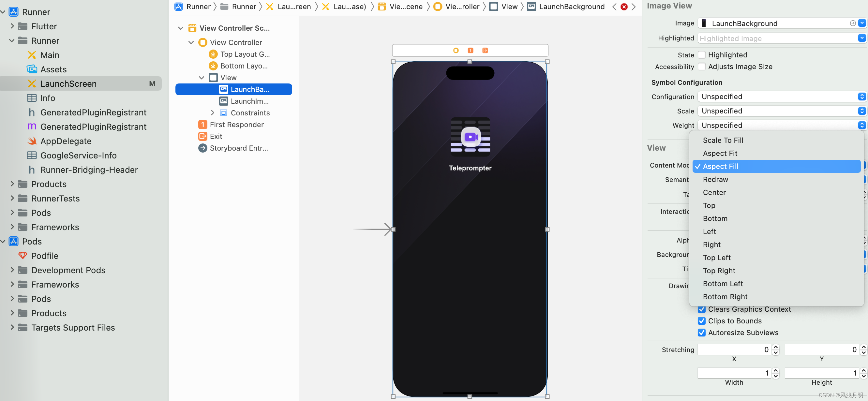Toggle Adjusts Image Size checkbox
This screenshot has width=868, height=401.
click(x=702, y=67)
